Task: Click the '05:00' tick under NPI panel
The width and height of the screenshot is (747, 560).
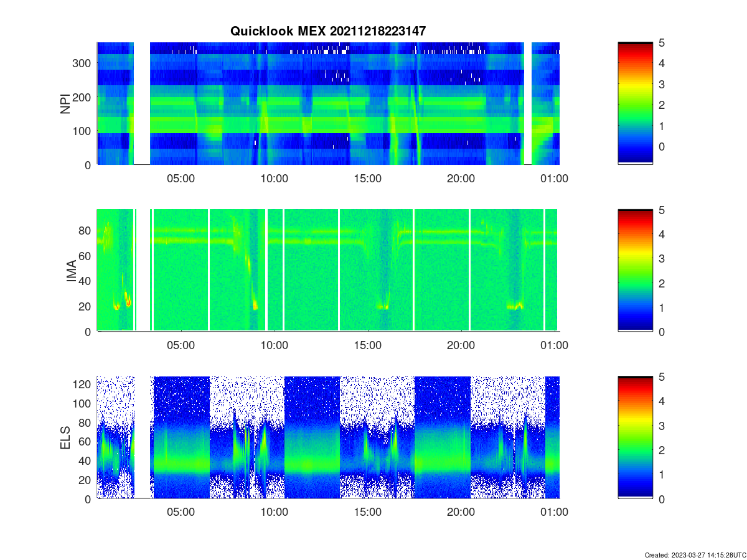Action: point(181,178)
